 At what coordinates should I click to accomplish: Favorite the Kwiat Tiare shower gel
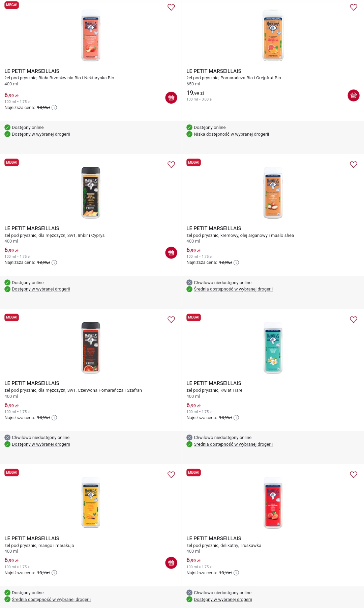pos(353,320)
